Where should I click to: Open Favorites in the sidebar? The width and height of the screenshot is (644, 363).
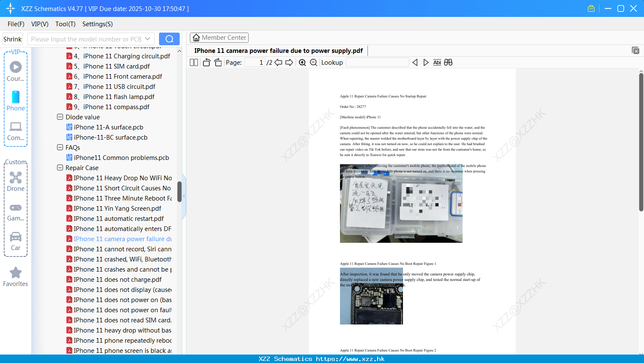pos(16,277)
